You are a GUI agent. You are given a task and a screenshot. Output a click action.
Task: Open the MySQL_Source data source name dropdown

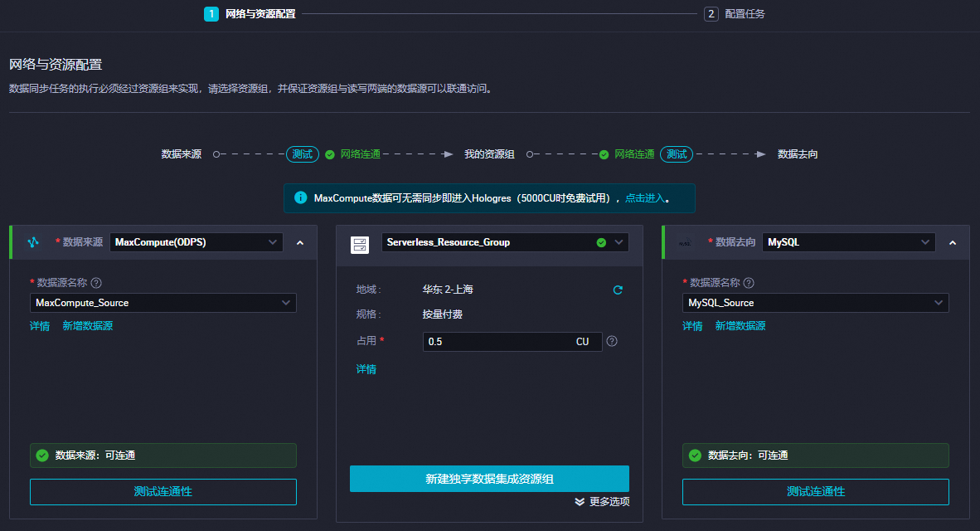[x=816, y=303]
